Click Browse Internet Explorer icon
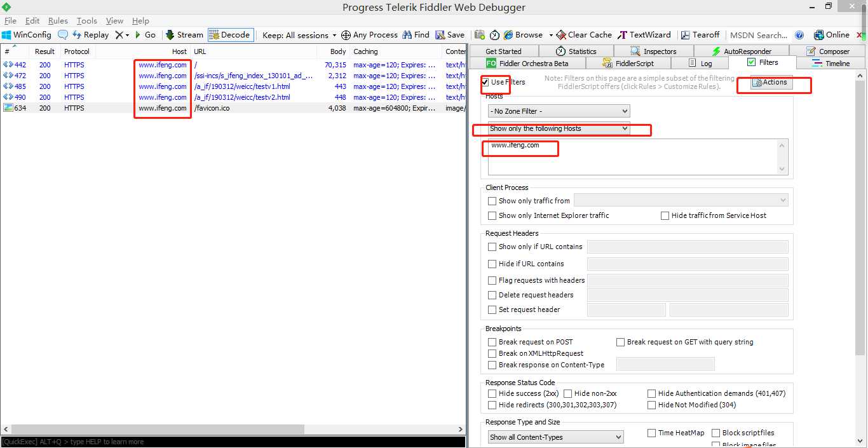This screenshot has width=868, height=448. coord(523,35)
